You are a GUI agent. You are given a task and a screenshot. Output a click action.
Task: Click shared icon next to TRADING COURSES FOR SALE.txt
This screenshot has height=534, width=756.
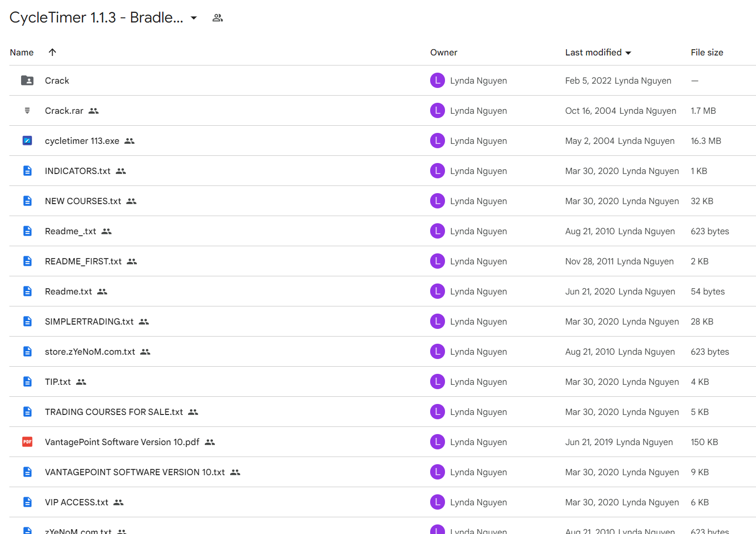click(193, 412)
